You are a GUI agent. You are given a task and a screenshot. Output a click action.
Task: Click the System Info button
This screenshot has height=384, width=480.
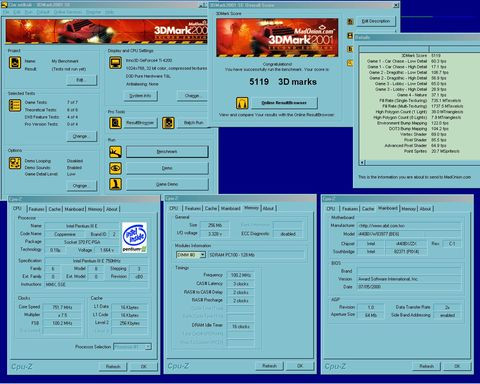140,96
